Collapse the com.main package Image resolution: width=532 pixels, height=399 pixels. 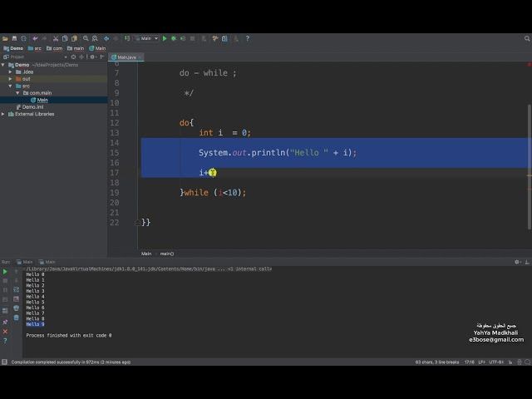click(x=17, y=93)
